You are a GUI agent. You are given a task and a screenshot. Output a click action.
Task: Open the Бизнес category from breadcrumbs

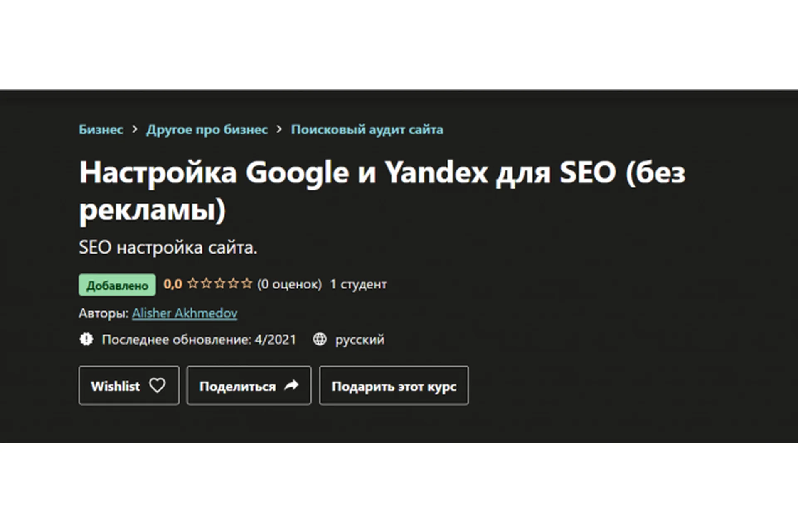coord(101,130)
